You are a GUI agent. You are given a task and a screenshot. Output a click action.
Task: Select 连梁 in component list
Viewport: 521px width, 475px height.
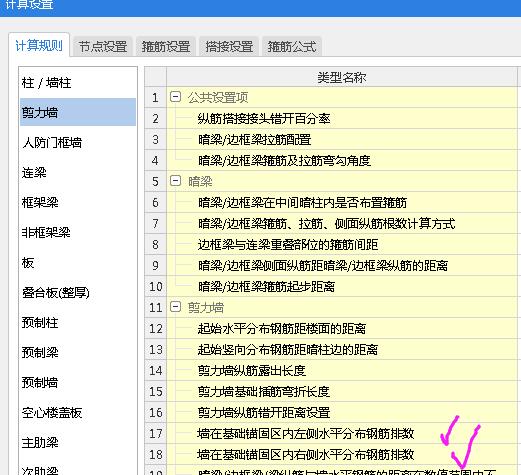click(78, 172)
